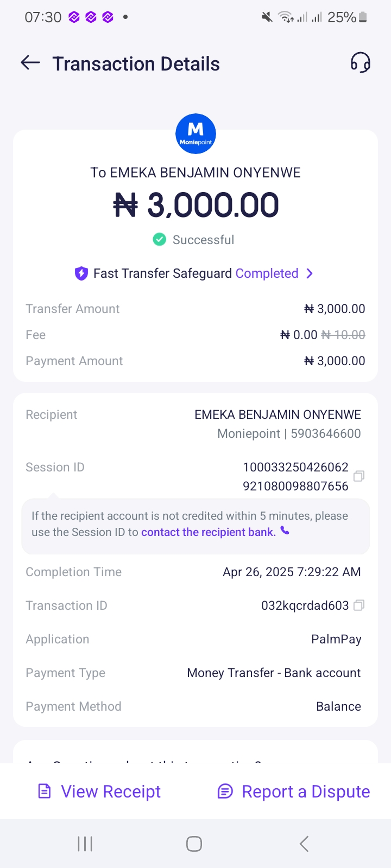Copy the Session ID

pos(358,476)
